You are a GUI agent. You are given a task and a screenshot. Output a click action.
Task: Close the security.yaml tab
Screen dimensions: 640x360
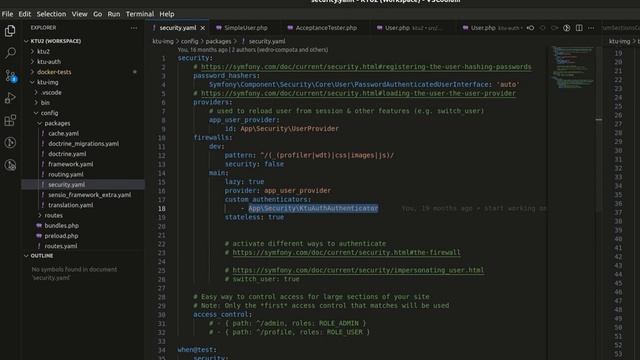tap(202, 28)
